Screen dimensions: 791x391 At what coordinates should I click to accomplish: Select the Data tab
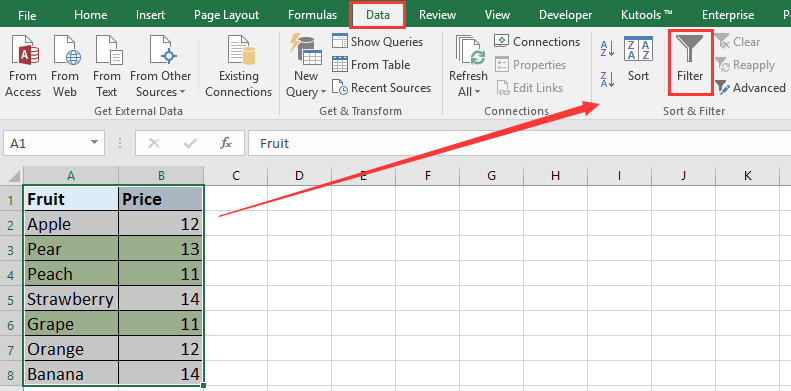coord(378,15)
